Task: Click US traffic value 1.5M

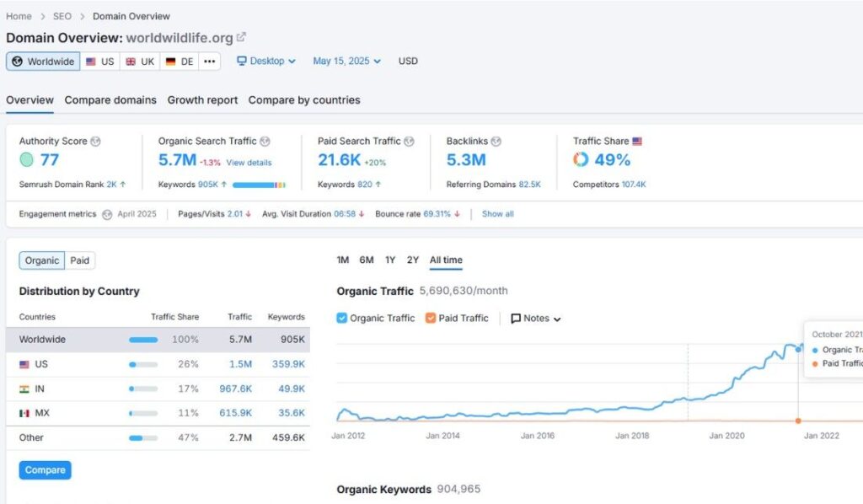Action: (240, 364)
